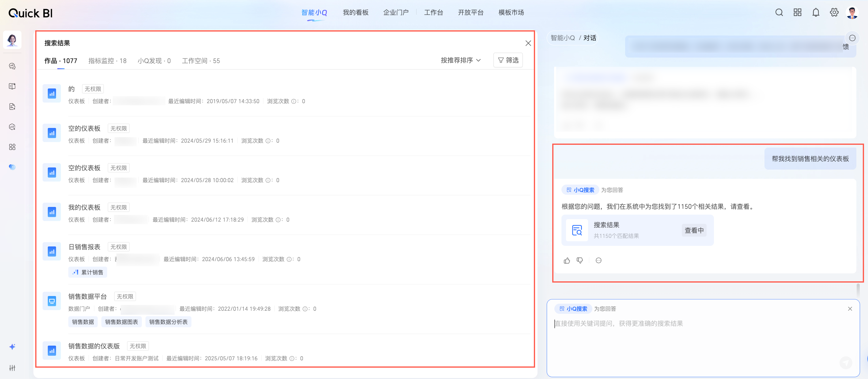The width and height of the screenshot is (868, 379).
Task: Open the 销售数据平台 result title
Action: [87, 296]
